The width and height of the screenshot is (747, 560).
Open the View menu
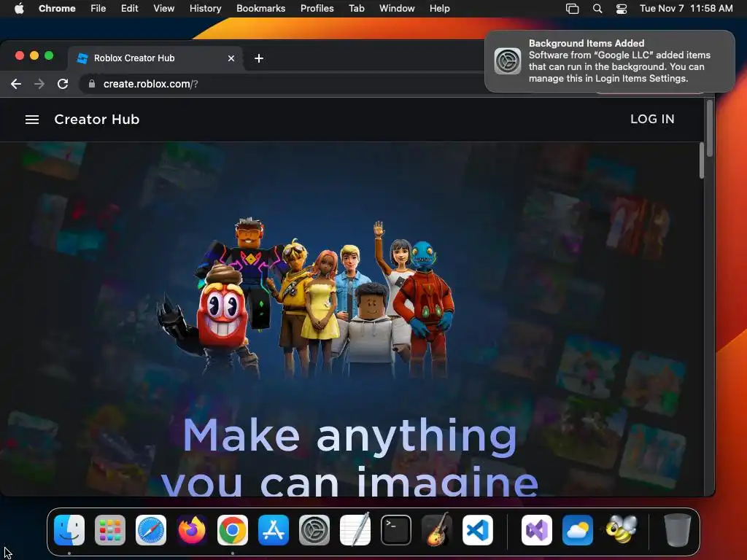tap(163, 8)
